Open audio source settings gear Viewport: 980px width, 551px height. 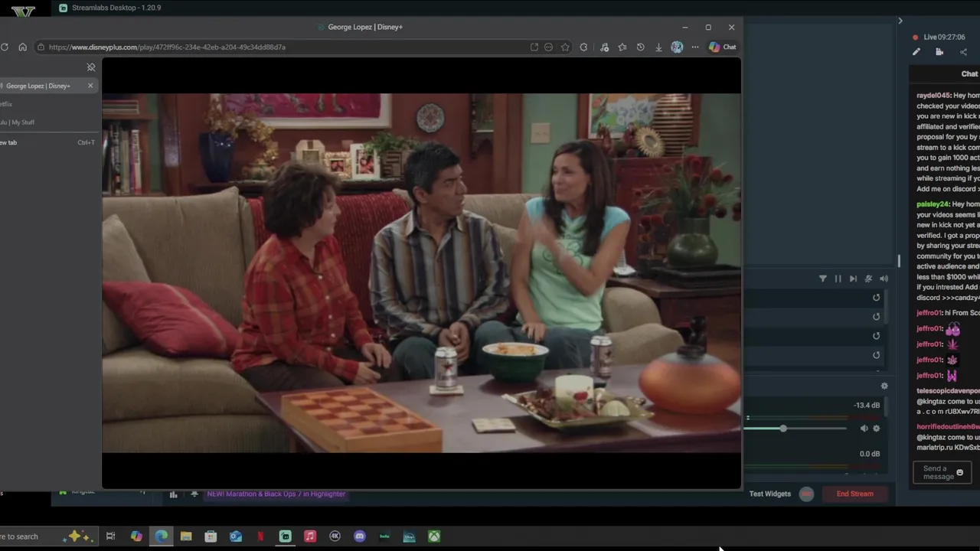(x=877, y=429)
